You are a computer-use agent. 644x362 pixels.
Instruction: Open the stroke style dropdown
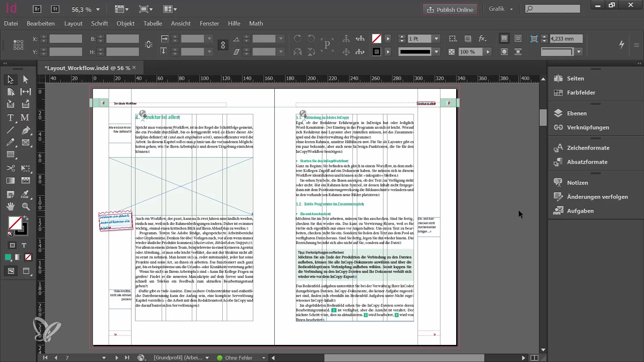[x=436, y=52]
